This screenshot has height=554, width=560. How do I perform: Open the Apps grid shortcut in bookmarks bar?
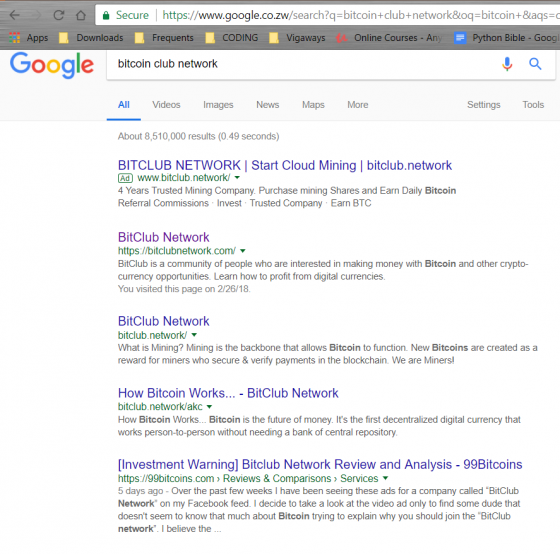(x=29, y=38)
